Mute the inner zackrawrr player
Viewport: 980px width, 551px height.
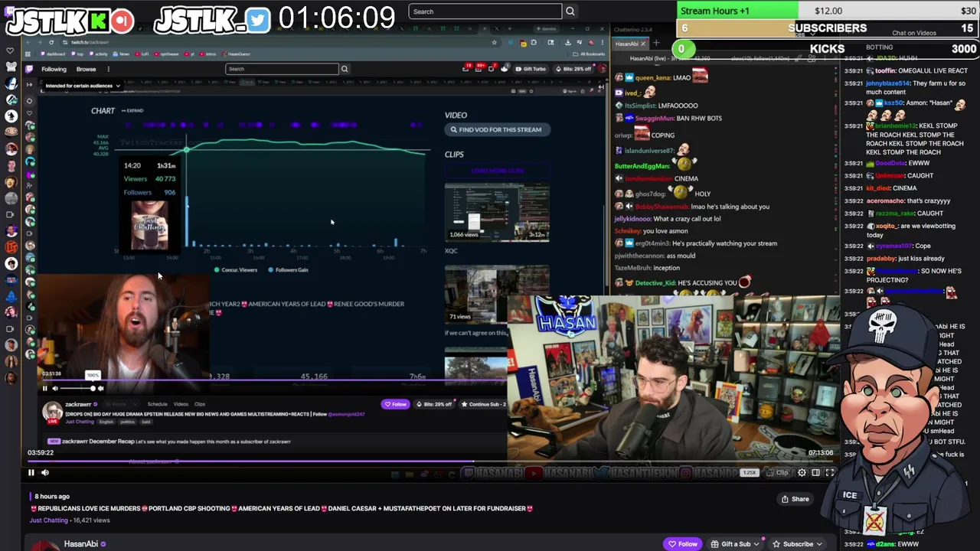(55, 388)
